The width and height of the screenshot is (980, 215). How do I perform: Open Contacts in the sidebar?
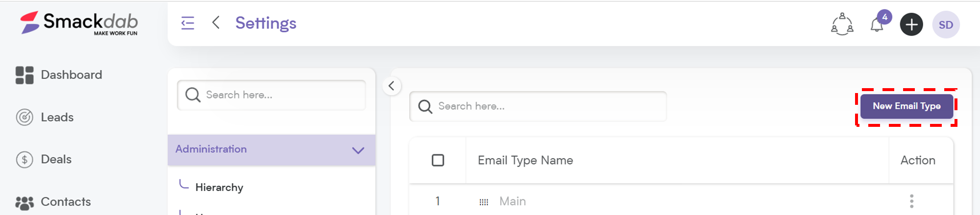coord(53,202)
